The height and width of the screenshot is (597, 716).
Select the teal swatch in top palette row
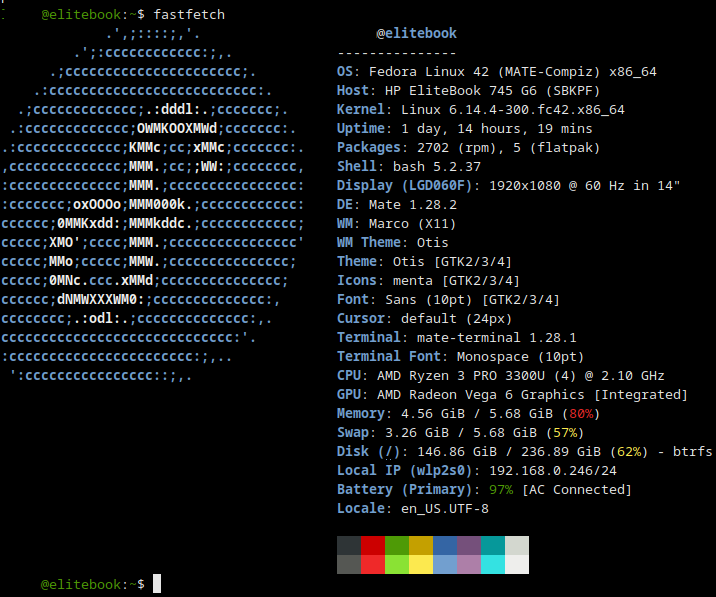pyautogui.click(x=493, y=545)
